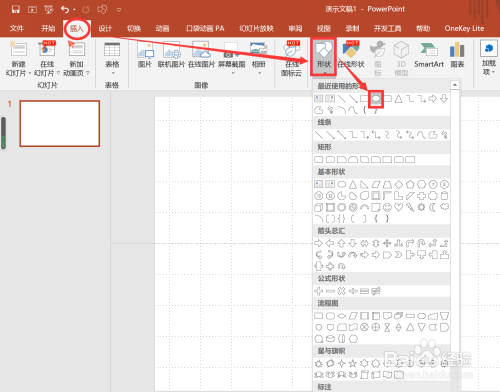The image size is (500, 392).
Task: Open the 形状 shapes gallery button
Action: tap(323, 57)
